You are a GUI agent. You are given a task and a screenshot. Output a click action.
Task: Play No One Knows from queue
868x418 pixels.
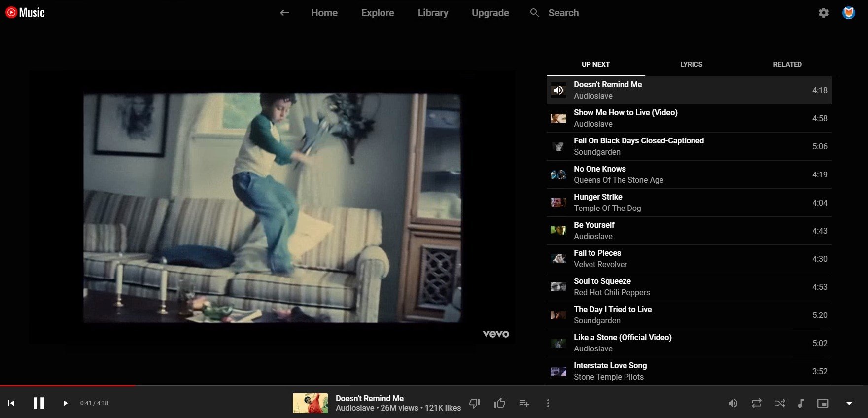click(x=689, y=174)
